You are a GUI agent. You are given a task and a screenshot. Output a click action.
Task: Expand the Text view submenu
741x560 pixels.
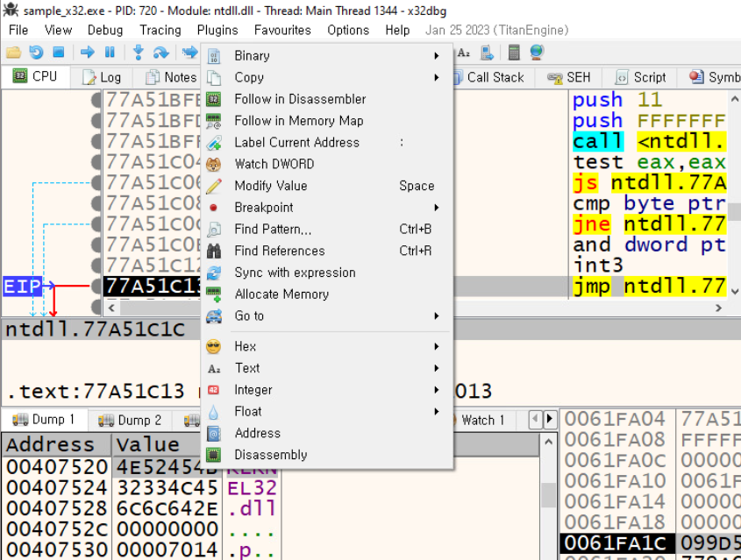pyautogui.click(x=329, y=368)
